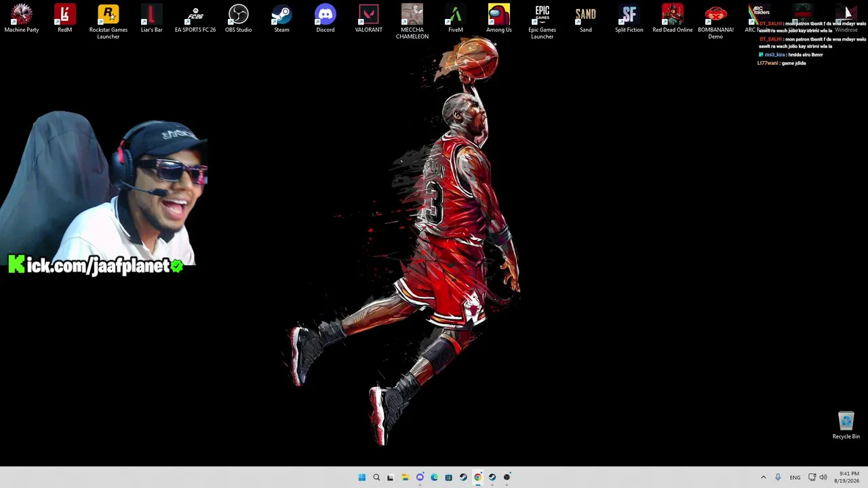Select the Recycle Bin icon

click(x=846, y=426)
